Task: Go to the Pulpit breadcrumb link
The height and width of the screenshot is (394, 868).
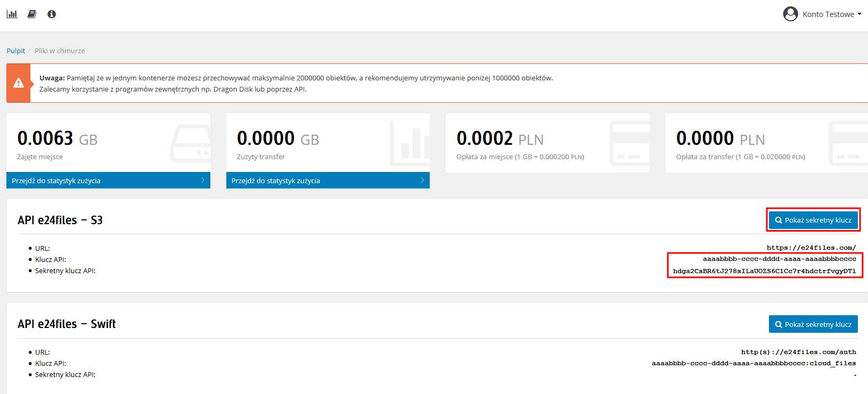Action: point(15,51)
